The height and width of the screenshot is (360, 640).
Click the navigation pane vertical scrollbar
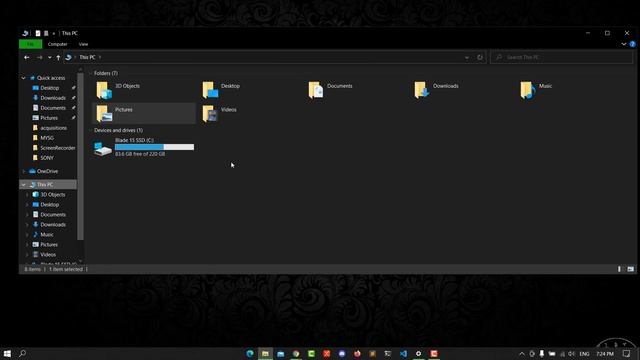point(80,156)
